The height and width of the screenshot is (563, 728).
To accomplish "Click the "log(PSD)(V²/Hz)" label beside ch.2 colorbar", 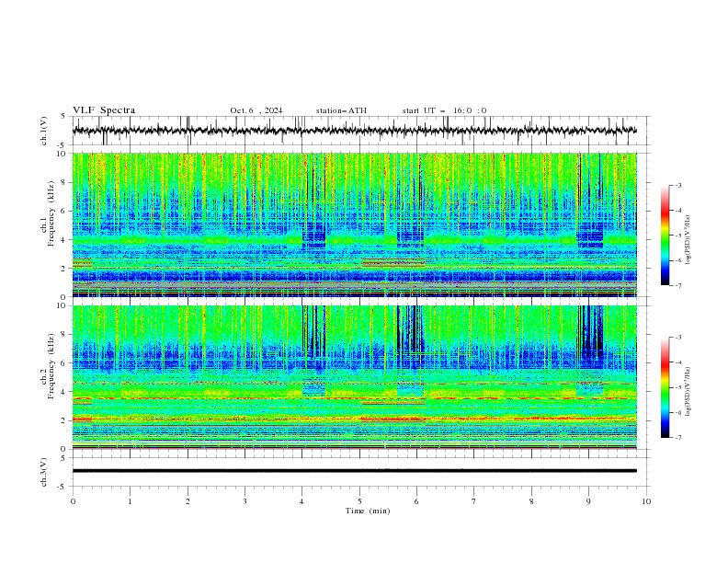I will tap(688, 391).
